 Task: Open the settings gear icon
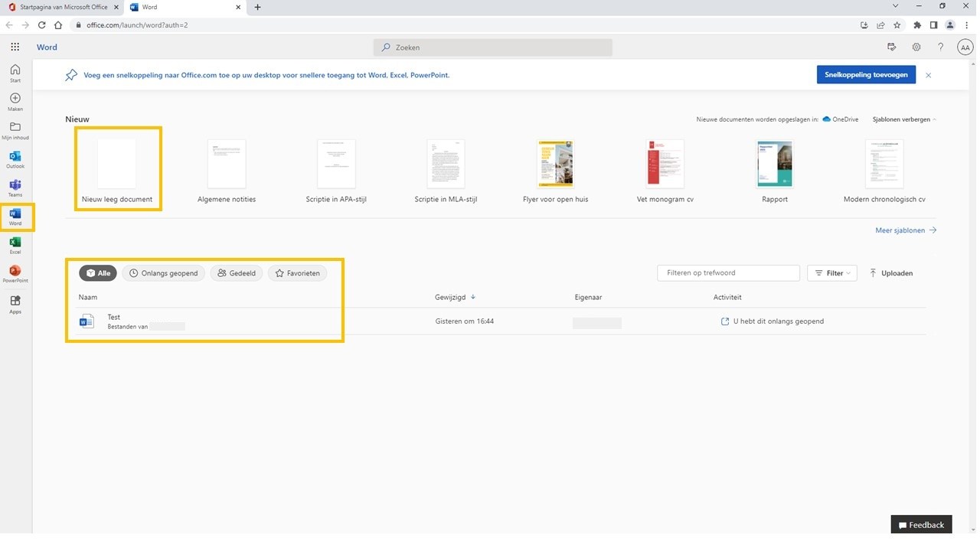[x=916, y=47]
